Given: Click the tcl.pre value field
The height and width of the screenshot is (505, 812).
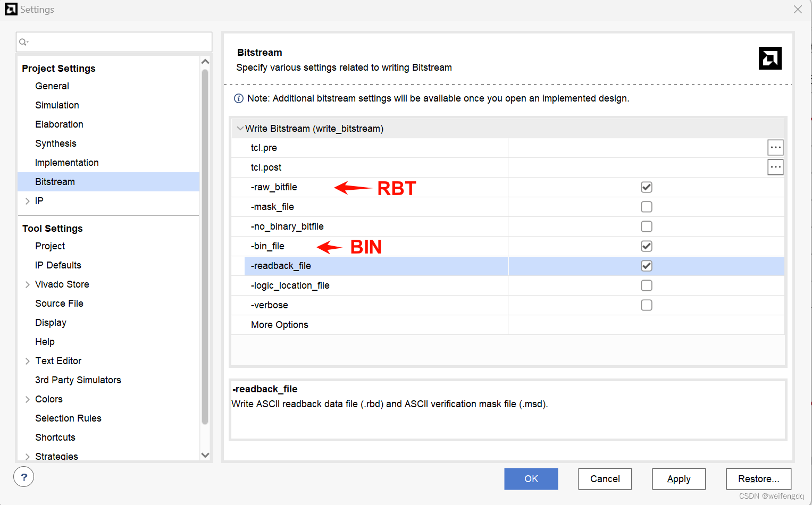Looking at the screenshot, I should click(637, 148).
